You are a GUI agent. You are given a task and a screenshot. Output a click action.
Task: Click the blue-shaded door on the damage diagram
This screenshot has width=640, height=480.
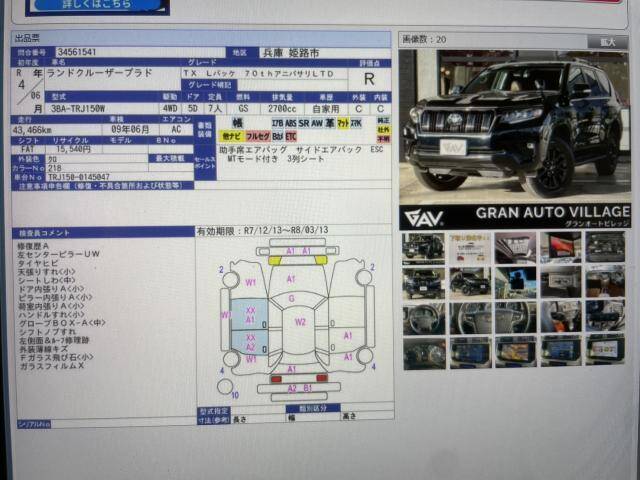pos(248,315)
